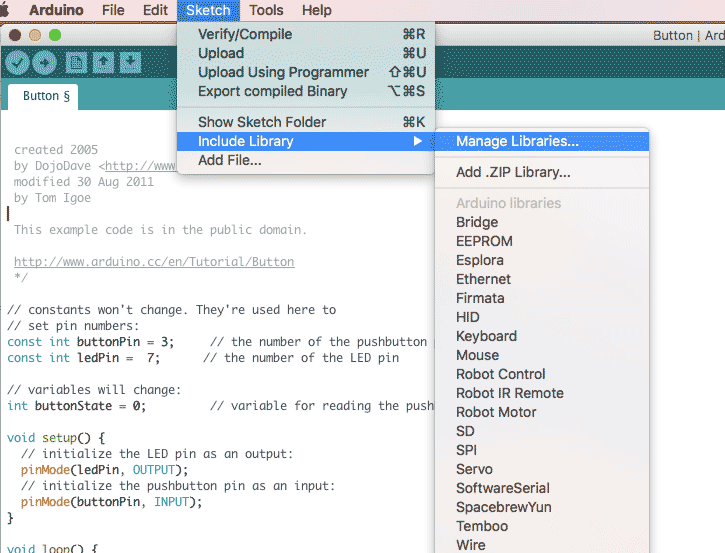This screenshot has height=553, width=725.
Task: Click the Verify checkmark toolbar icon
Action: pos(17,62)
